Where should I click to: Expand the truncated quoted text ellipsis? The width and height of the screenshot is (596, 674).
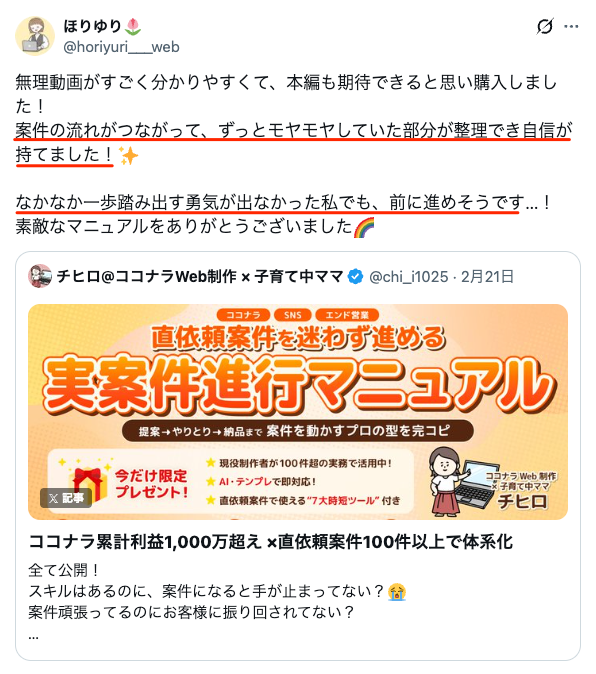(34, 637)
